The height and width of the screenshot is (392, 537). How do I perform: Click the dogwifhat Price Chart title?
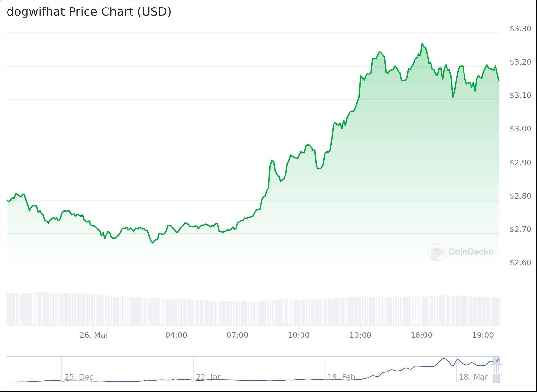click(89, 12)
